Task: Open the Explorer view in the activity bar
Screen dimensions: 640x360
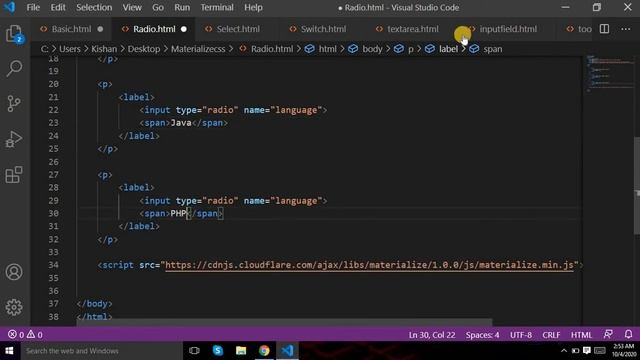Action: (14, 33)
